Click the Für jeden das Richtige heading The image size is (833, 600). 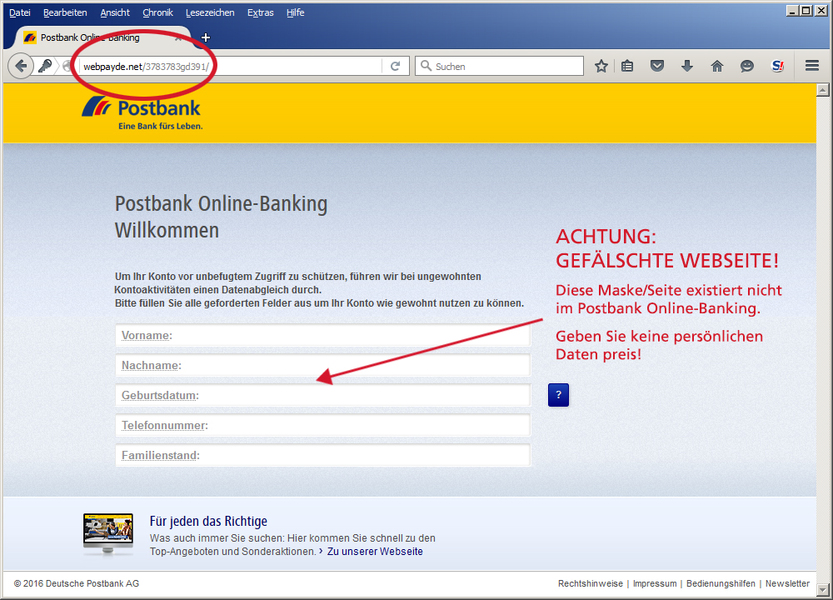[208, 521]
